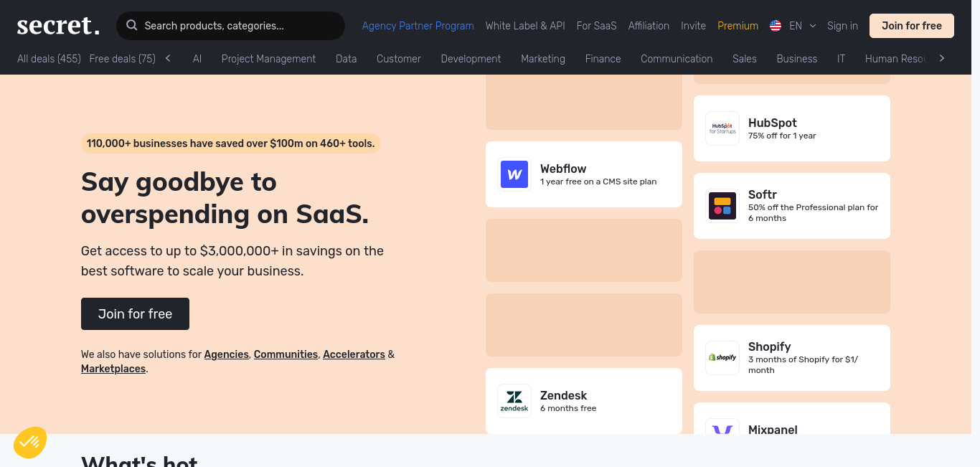Open the Affiliation link

[x=649, y=26]
